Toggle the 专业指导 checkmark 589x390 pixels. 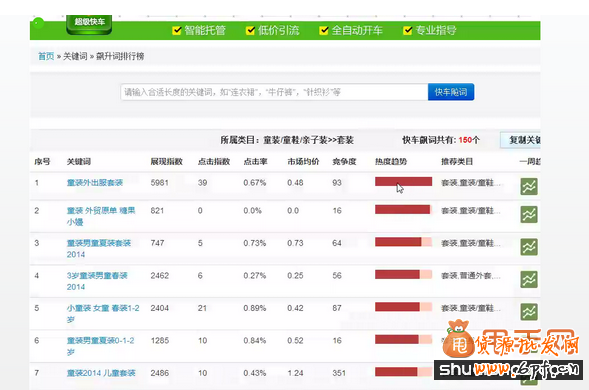click(408, 30)
